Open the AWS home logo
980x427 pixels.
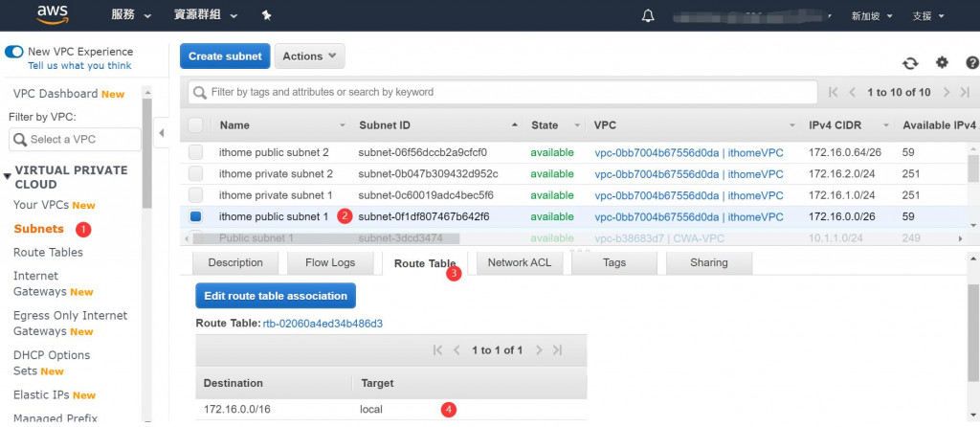[52, 14]
